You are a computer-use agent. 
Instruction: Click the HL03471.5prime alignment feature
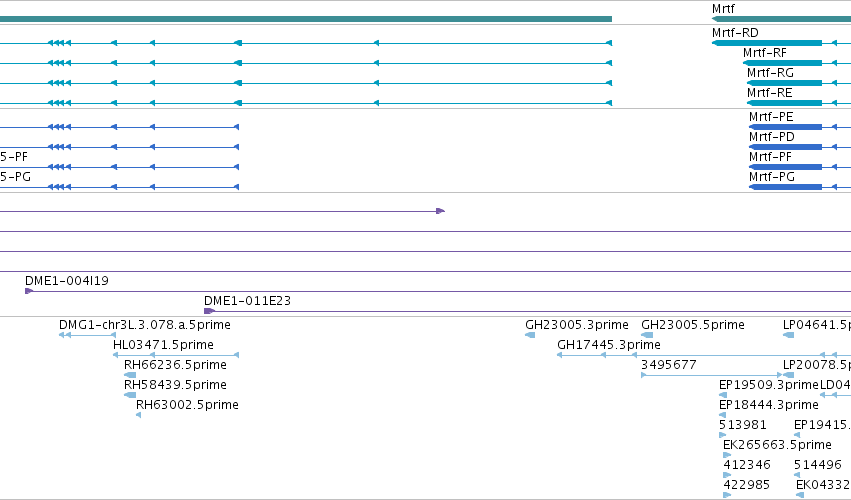pyautogui.click(x=176, y=355)
